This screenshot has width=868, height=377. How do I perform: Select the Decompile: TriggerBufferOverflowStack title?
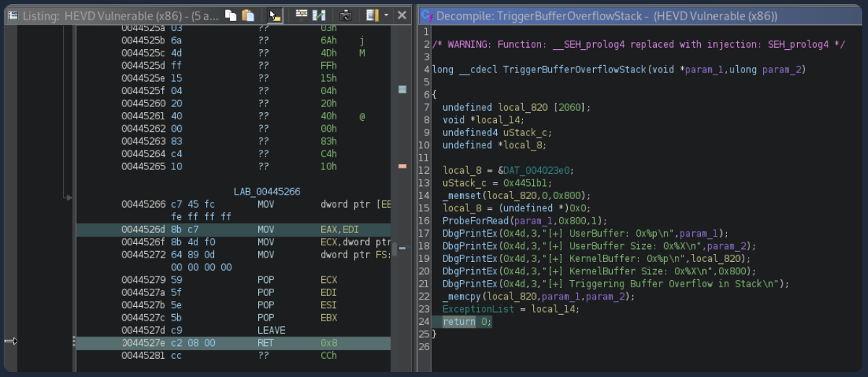608,15
